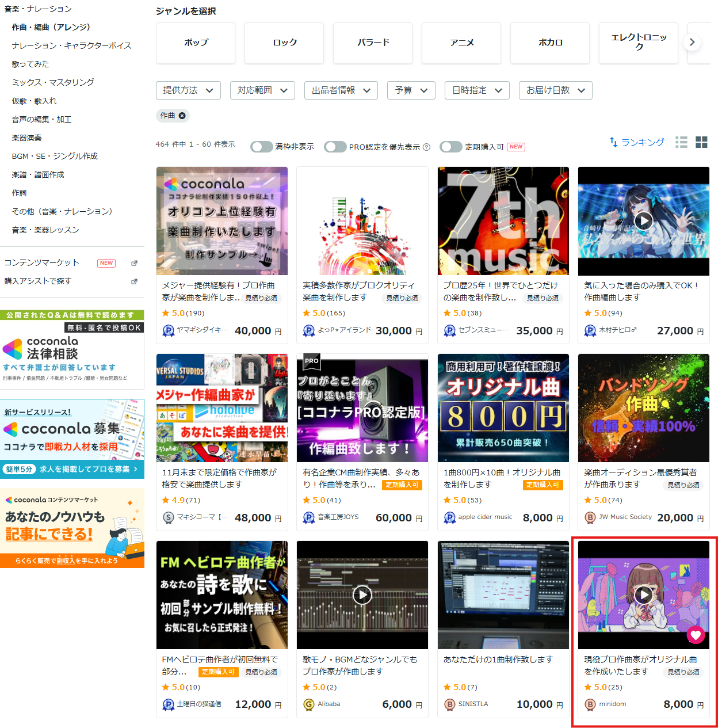Click the 土曜日の猶通信 seller badge icon
This screenshot has width=722, height=728.
coord(169,704)
